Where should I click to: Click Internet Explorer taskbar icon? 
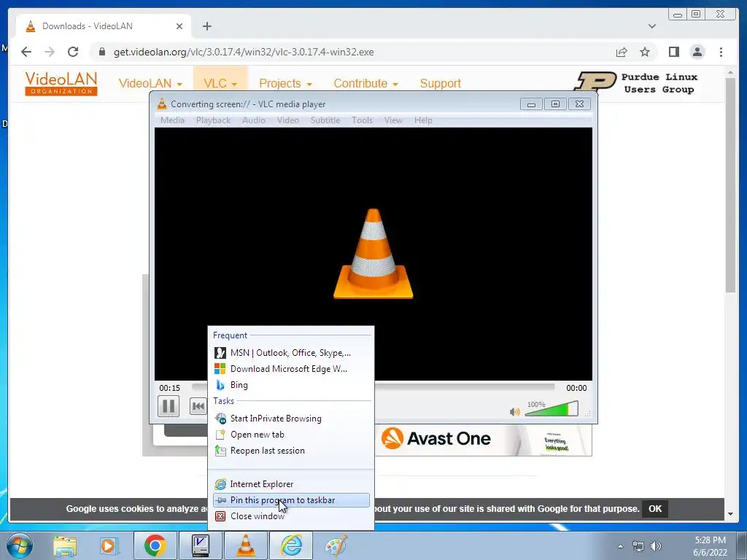pos(291,545)
